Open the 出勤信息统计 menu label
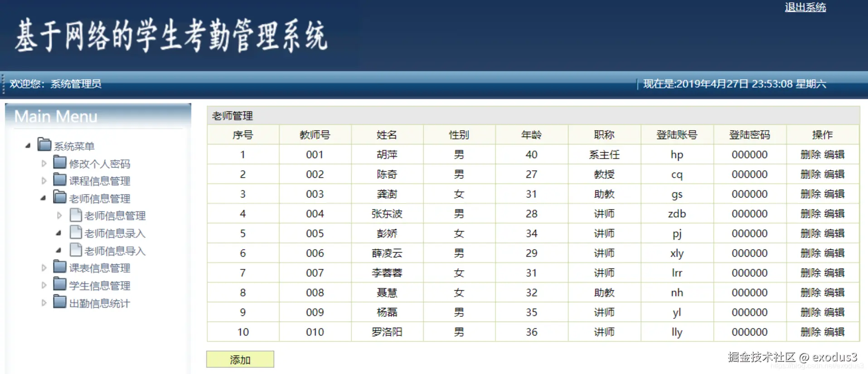Viewport: 868px width, 374px height. [x=100, y=303]
